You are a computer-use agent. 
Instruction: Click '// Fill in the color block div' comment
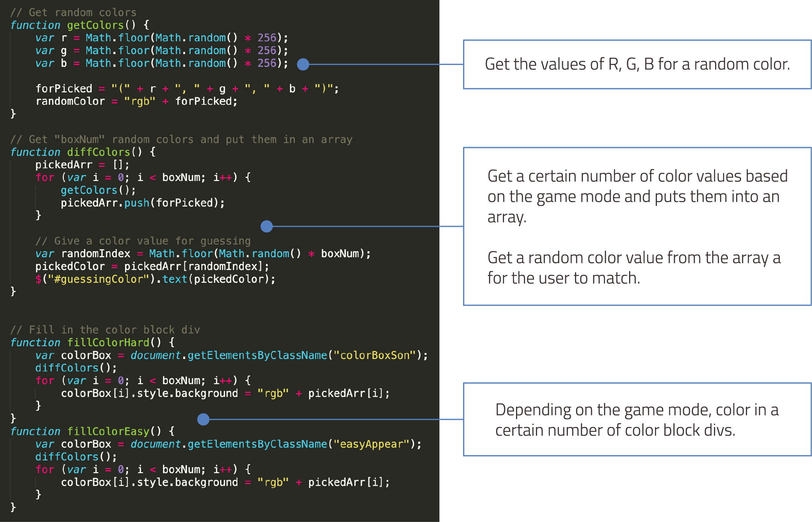(105, 330)
